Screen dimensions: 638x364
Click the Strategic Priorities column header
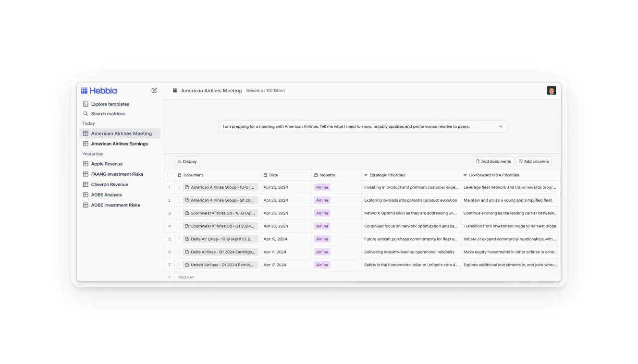coord(411,175)
